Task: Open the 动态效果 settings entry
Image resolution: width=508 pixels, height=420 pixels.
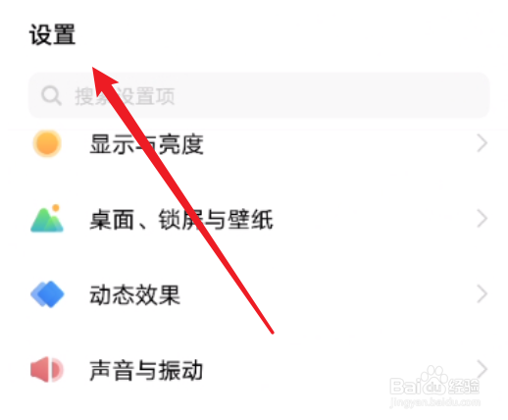Action: tap(254, 294)
